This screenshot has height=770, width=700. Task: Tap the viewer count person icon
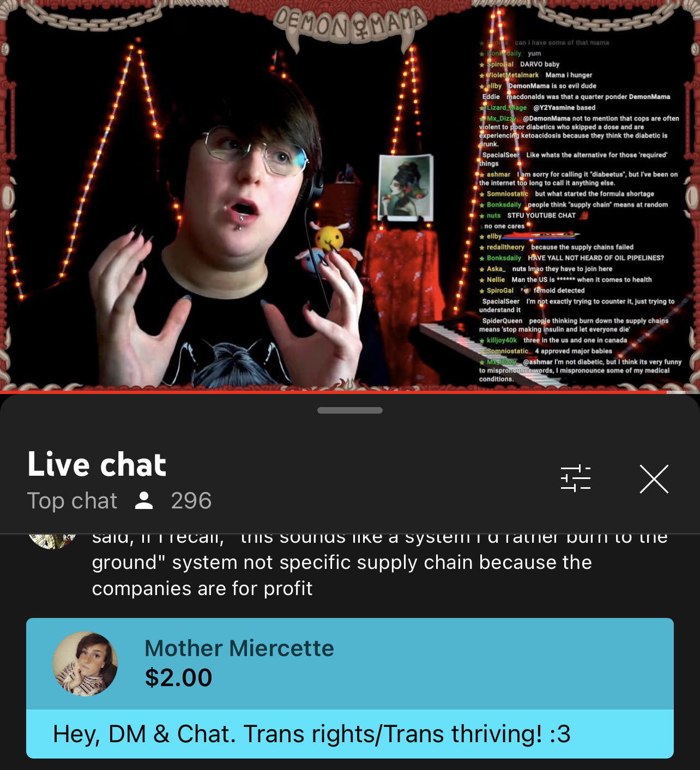coord(144,500)
